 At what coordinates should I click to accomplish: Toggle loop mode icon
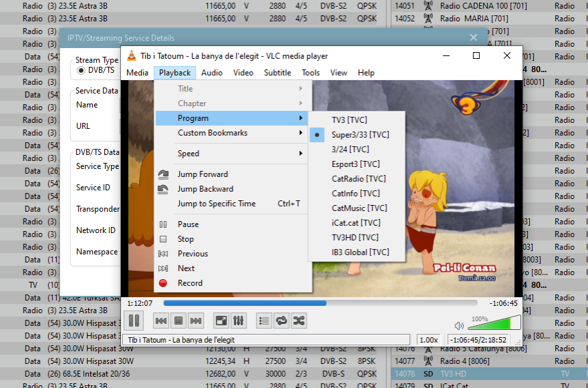coord(281,321)
